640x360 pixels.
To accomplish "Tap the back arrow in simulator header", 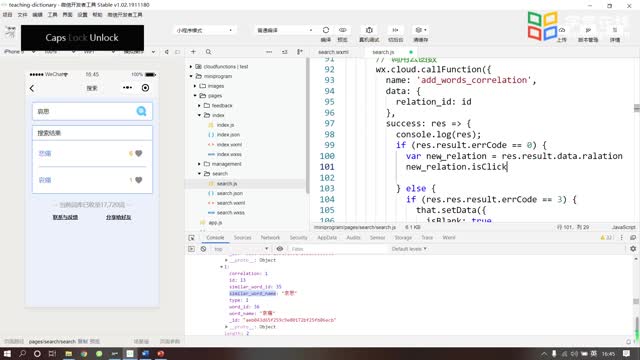I will (x=32, y=88).
